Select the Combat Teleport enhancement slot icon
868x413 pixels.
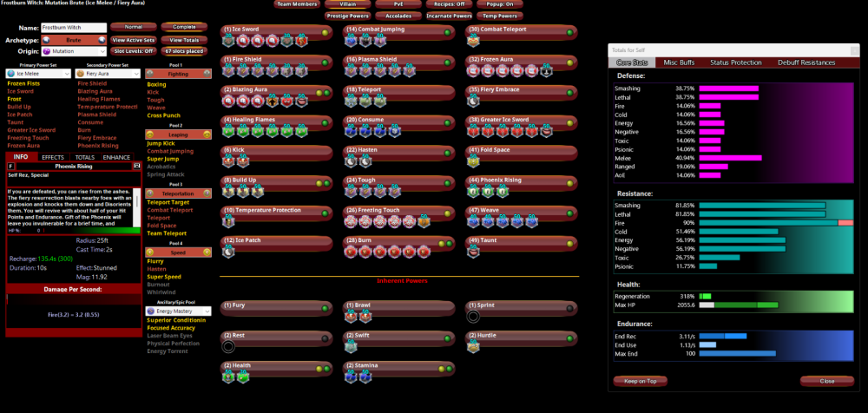(475, 41)
